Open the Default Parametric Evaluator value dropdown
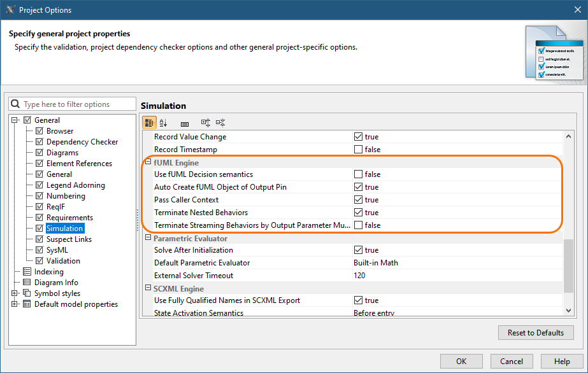Image resolution: width=588 pixels, height=373 pixels. click(455, 263)
